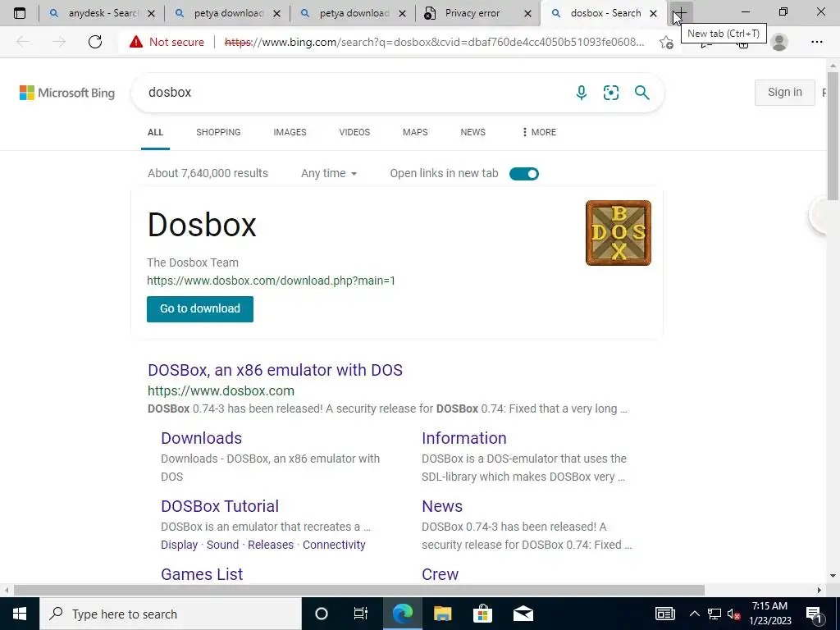Image resolution: width=840 pixels, height=630 pixels.
Task: Open the Releases sublink
Action: (x=271, y=545)
